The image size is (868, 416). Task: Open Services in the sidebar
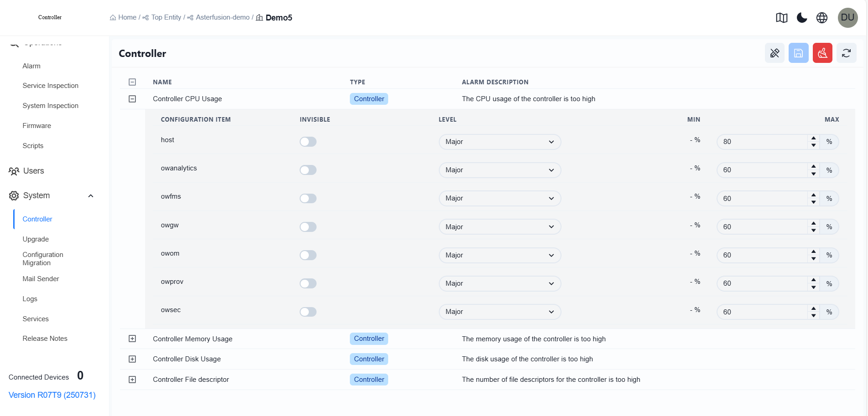coord(36,319)
